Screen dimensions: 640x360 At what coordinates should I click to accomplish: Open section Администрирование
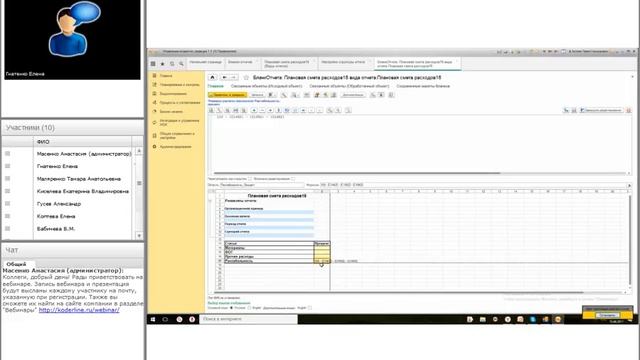tap(176, 147)
